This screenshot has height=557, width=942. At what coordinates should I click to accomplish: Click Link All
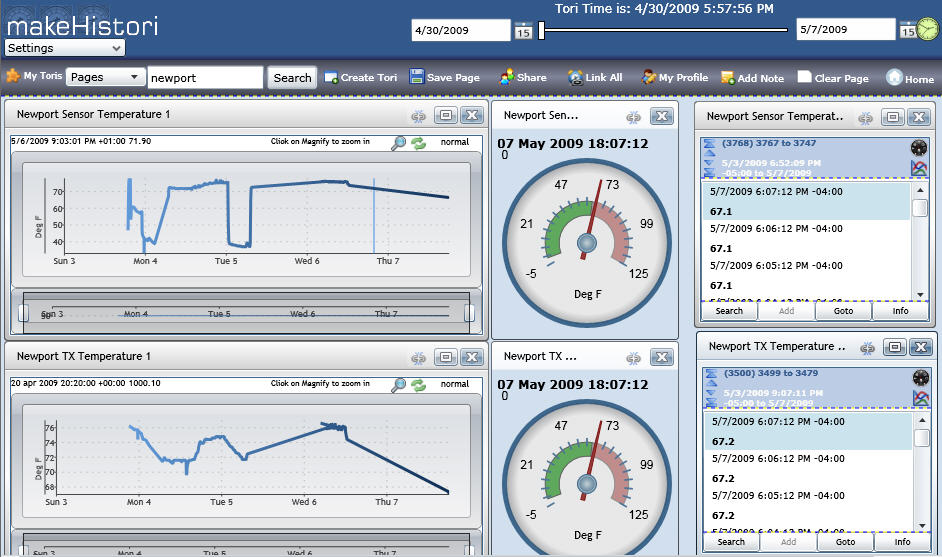click(x=595, y=77)
